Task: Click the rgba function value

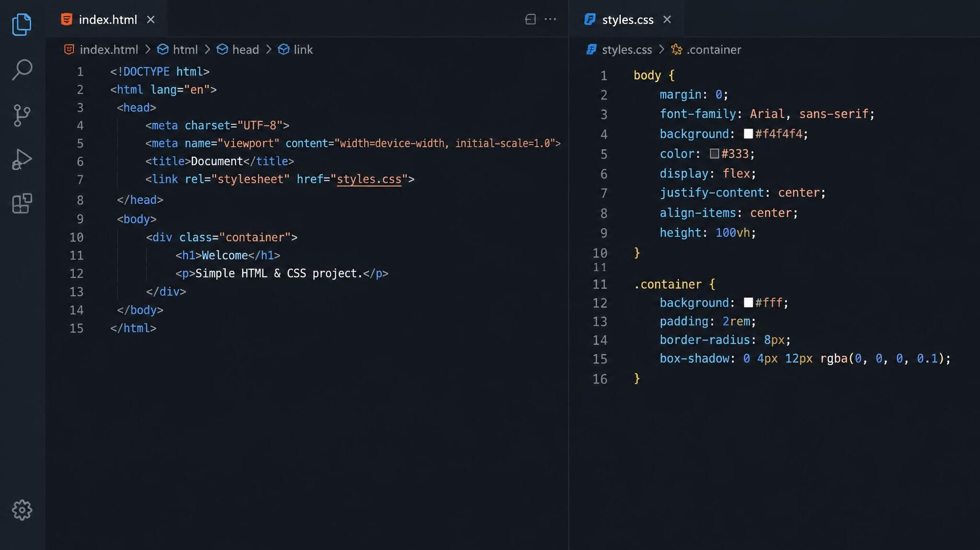Action: coord(882,359)
